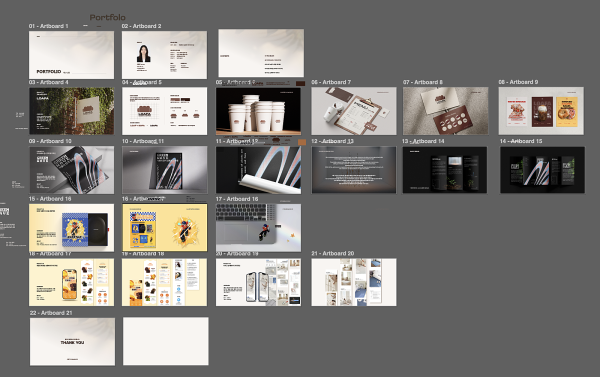Click the "14 - Artboard 15" label
Viewport: 600px width, 377px height.
coord(521,141)
